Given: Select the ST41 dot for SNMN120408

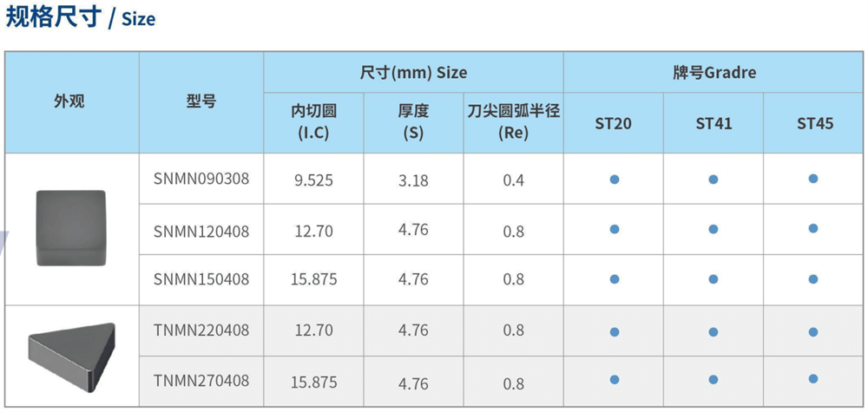Looking at the screenshot, I should click(x=713, y=229).
